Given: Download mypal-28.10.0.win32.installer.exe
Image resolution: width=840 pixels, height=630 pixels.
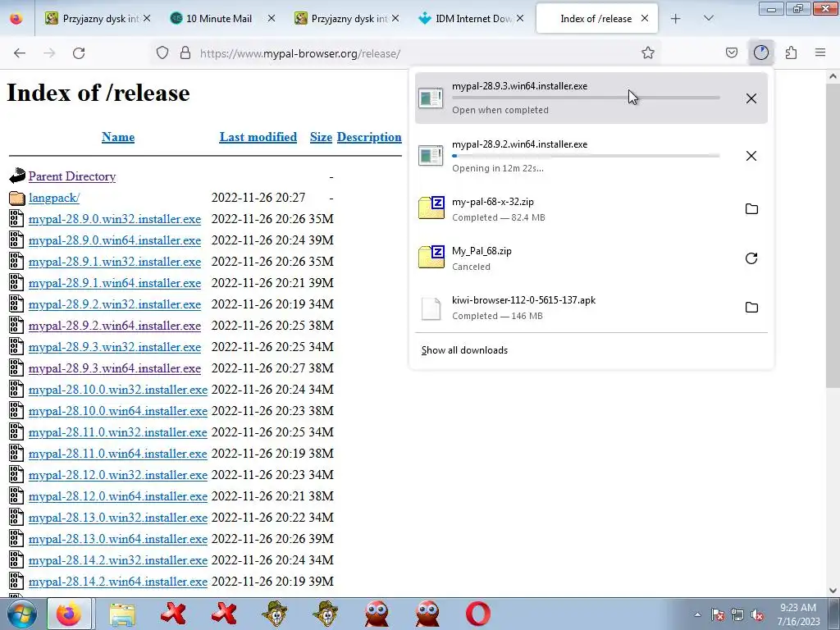Looking at the screenshot, I should (x=118, y=390).
